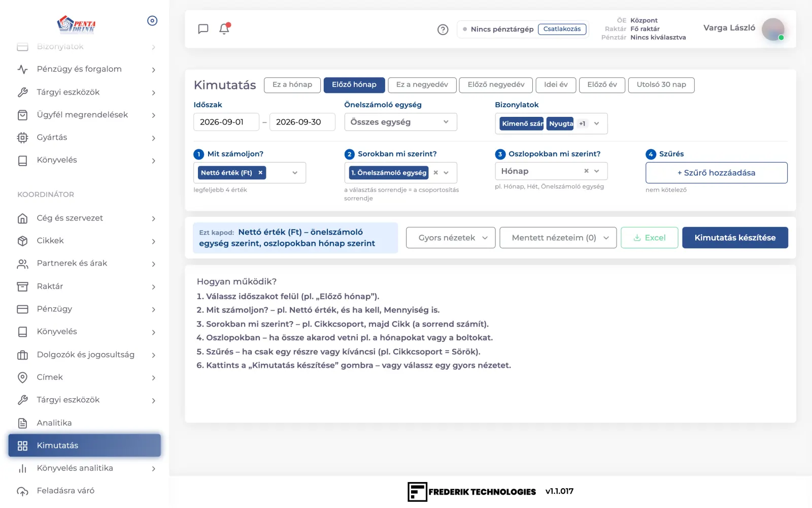Click the Feladásra váró upload icon

click(22, 491)
